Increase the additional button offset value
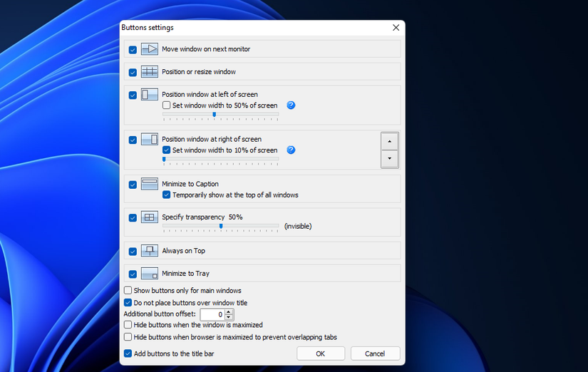 229,312
